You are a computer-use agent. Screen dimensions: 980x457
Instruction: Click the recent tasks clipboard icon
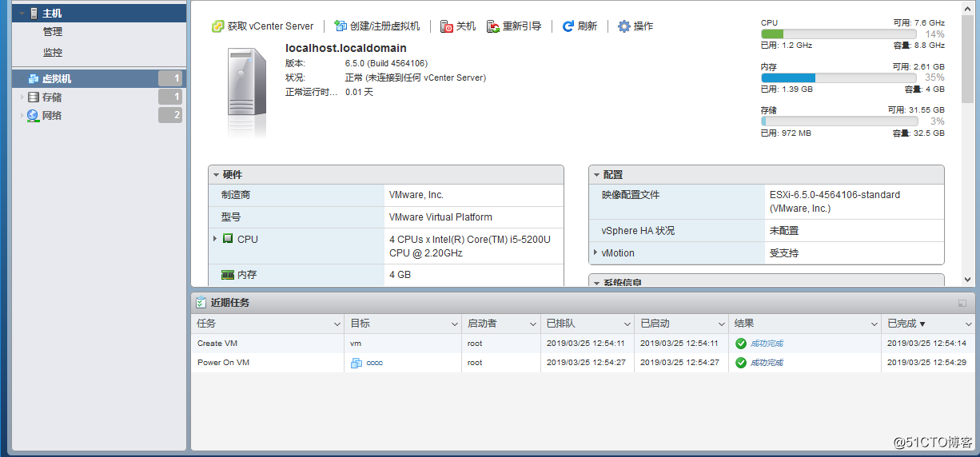click(x=201, y=303)
